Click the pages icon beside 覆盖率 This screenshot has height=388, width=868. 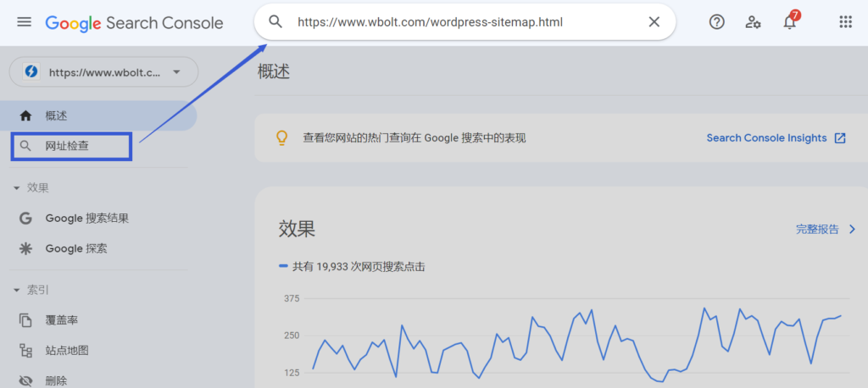[x=25, y=320]
